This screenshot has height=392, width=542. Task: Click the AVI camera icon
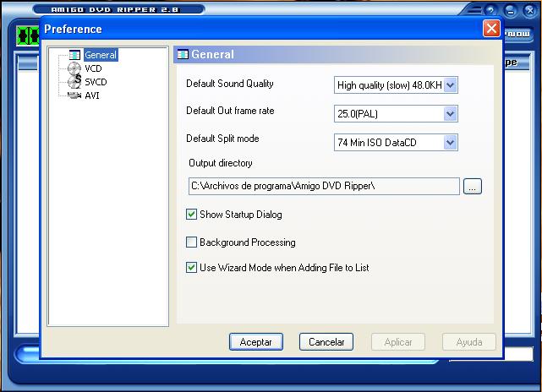(74, 95)
